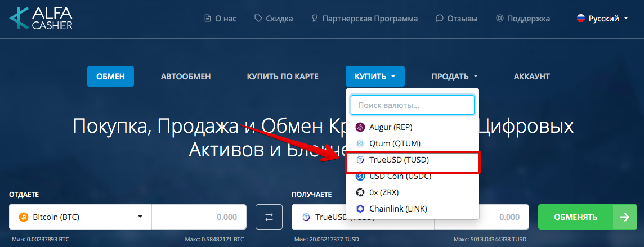Viewport: 644px width, 247px height.
Task: Select the 0x ZRX coin icon
Action: pyautogui.click(x=360, y=192)
